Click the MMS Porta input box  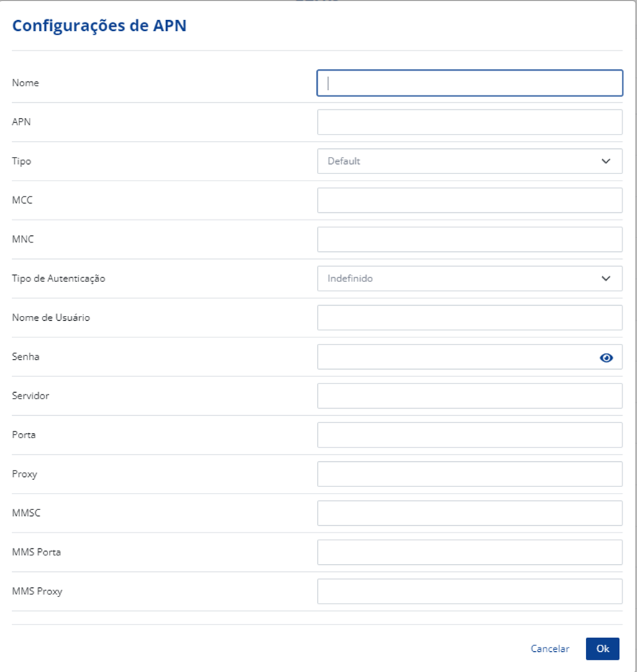click(469, 553)
